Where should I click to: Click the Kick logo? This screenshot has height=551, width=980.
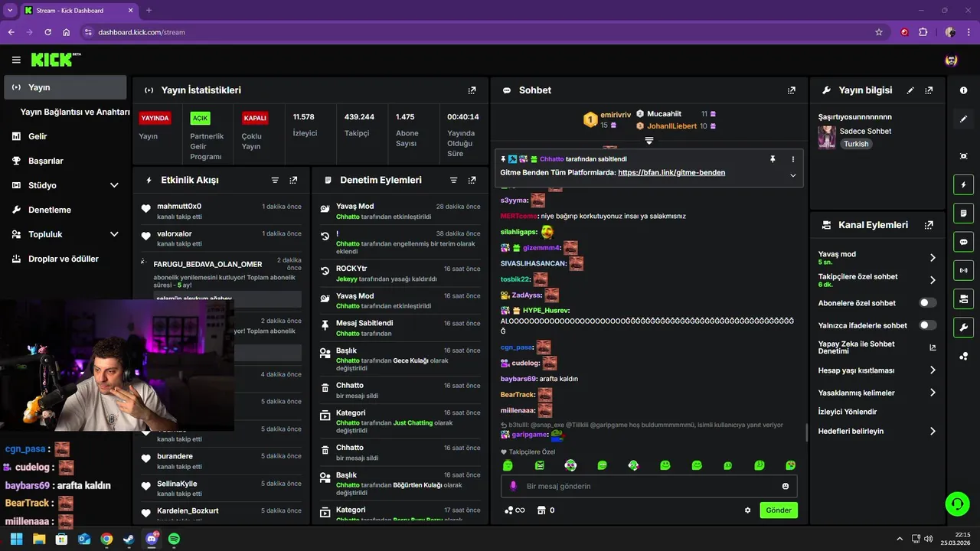(x=56, y=60)
